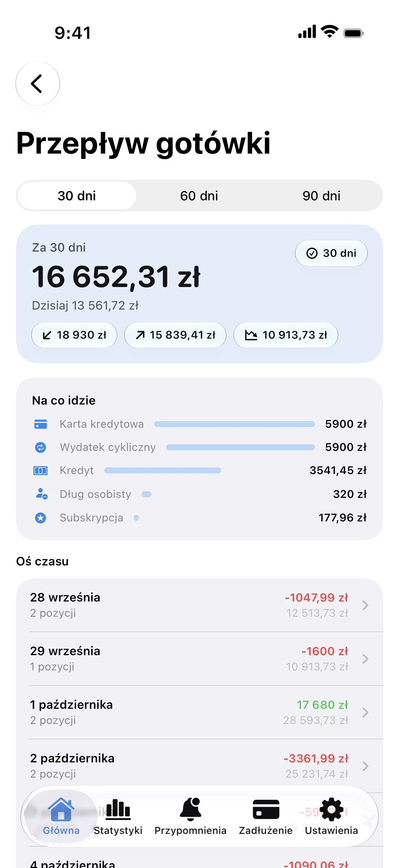399x868 pixels.
Task: Tap the Karta kredytowa progress bar
Action: click(x=234, y=424)
